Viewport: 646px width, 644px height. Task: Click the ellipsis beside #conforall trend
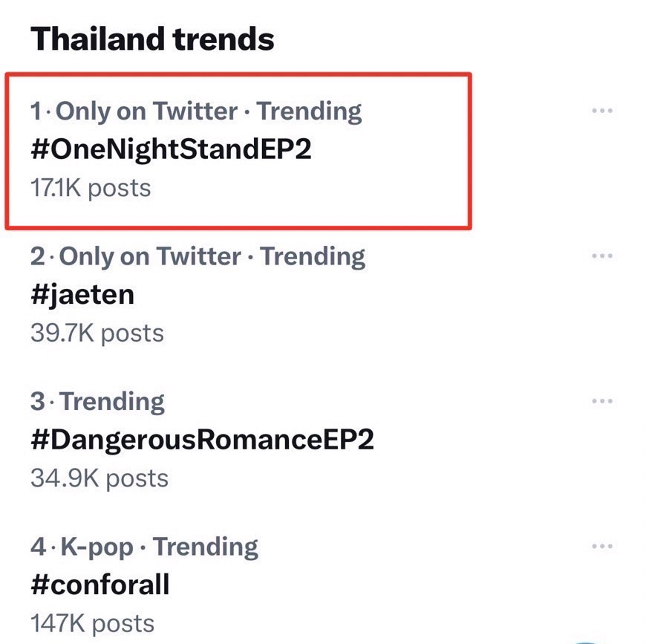pyautogui.click(x=601, y=547)
